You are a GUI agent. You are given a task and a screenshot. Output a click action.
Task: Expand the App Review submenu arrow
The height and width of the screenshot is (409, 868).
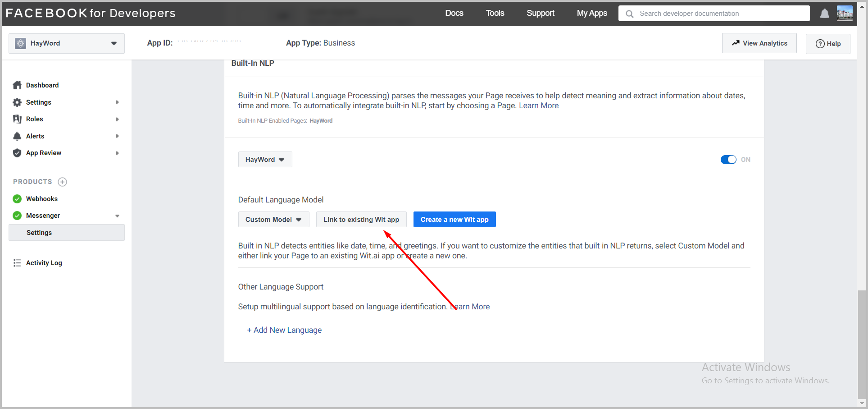coord(117,153)
